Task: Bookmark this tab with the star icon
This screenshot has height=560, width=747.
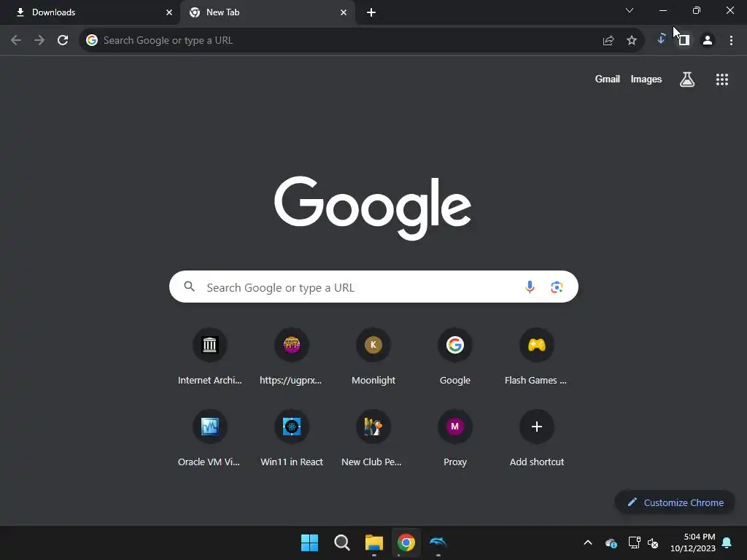Action: tap(632, 41)
